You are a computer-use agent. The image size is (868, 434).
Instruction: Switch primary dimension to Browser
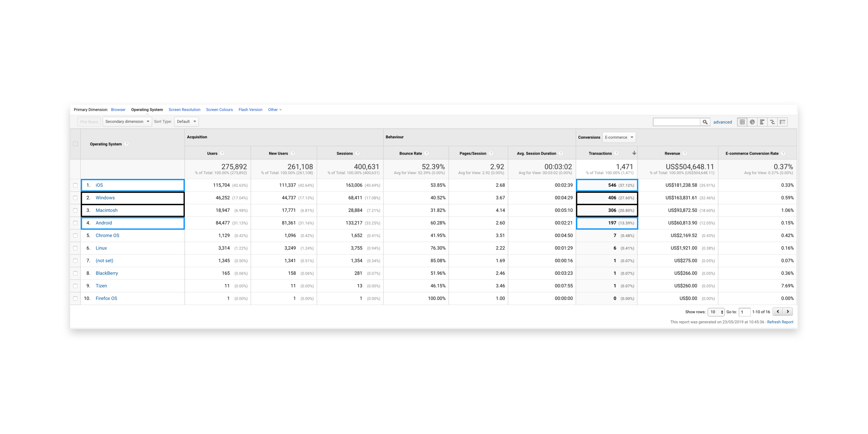point(118,110)
